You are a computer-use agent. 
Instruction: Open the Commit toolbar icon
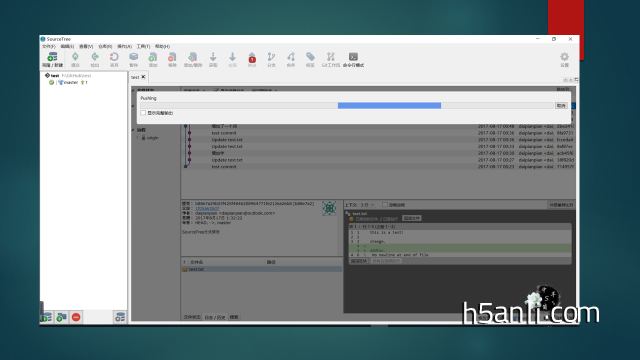point(75,60)
